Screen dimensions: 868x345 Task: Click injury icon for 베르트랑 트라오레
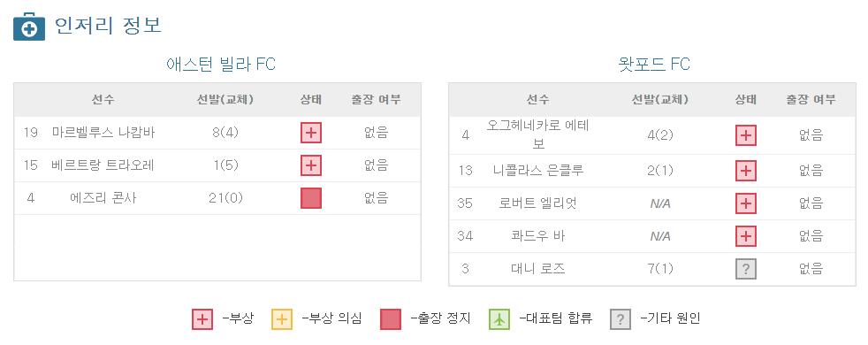[310, 165]
